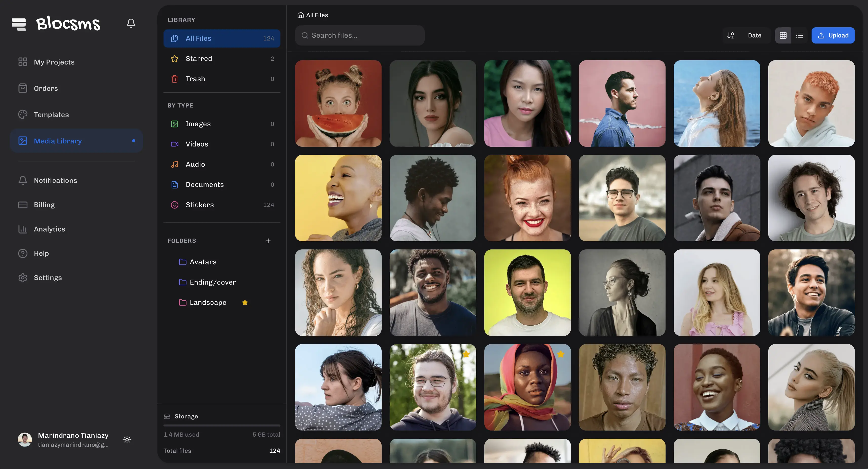Image resolution: width=868 pixels, height=469 pixels.
Task: Open the freckled redhead woman thumbnail
Action: click(x=527, y=198)
